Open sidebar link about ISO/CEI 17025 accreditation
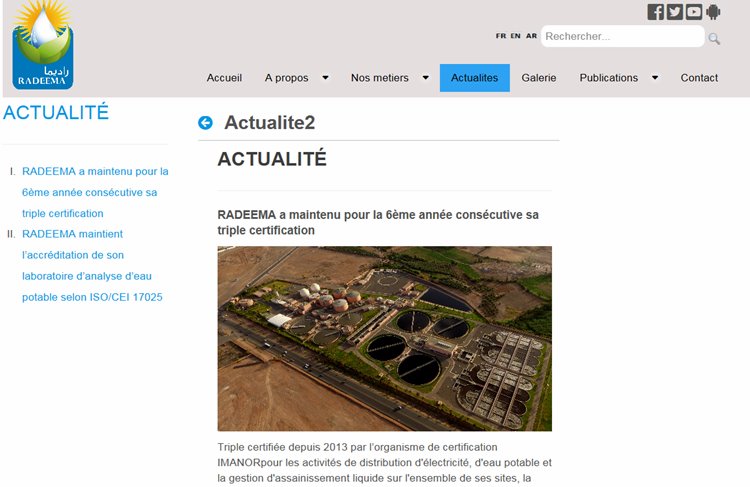The width and height of the screenshot is (750, 487). [92, 265]
